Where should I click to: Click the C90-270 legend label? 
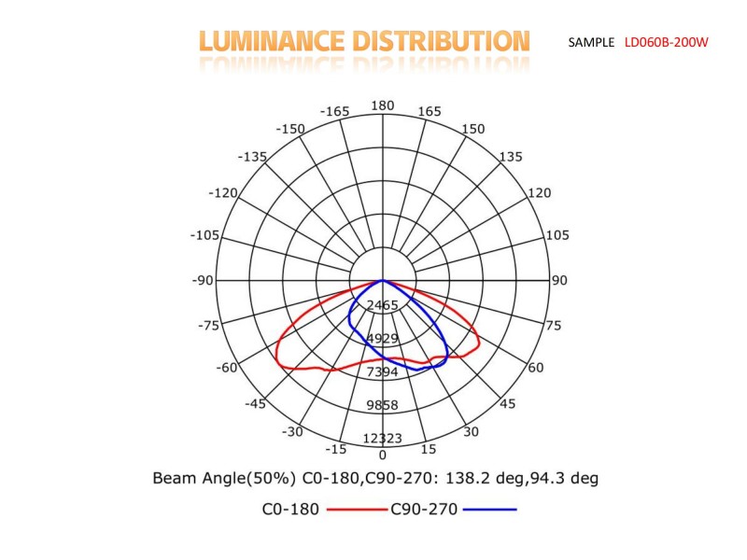click(424, 510)
